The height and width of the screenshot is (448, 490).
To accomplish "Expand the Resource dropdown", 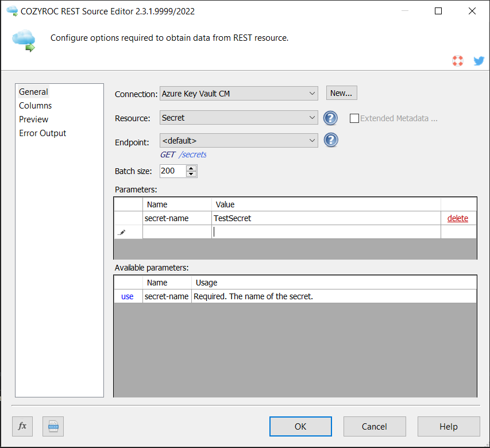I will (312, 118).
